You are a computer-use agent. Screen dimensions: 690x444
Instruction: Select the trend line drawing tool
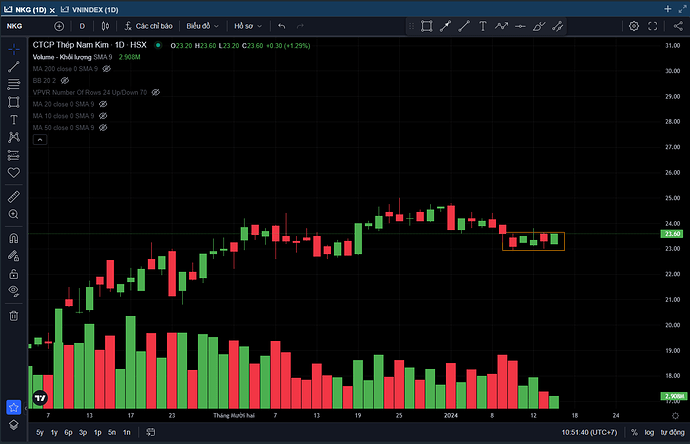point(14,66)
